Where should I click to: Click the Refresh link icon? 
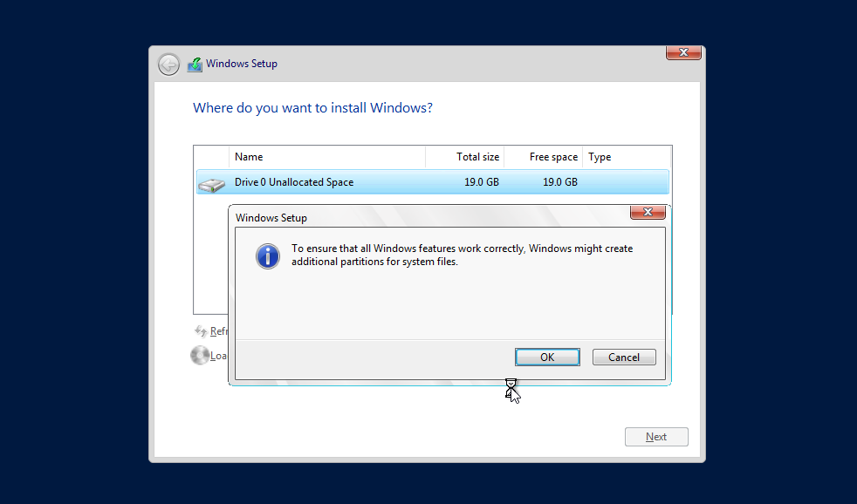[201, 330]
